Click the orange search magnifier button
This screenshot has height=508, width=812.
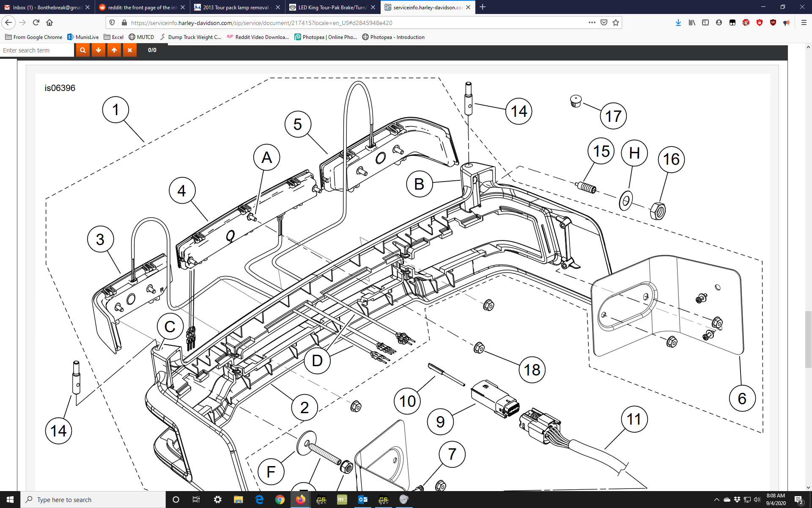coord(83,50)
